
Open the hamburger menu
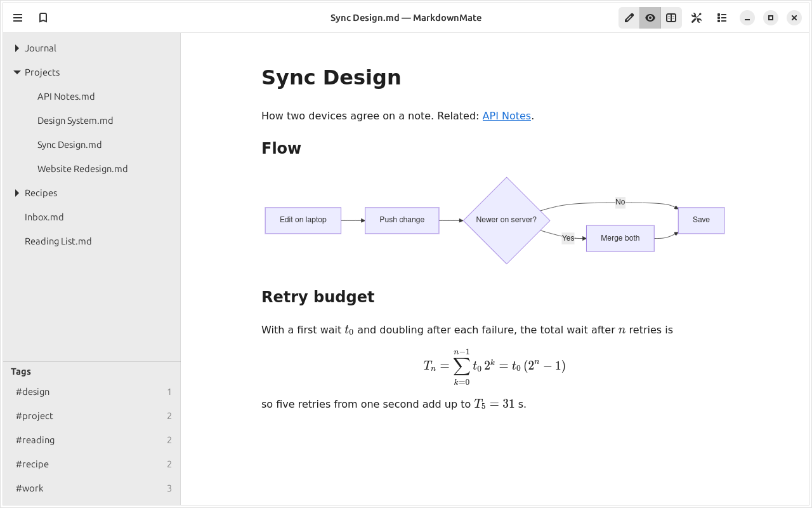coord(18,18)
